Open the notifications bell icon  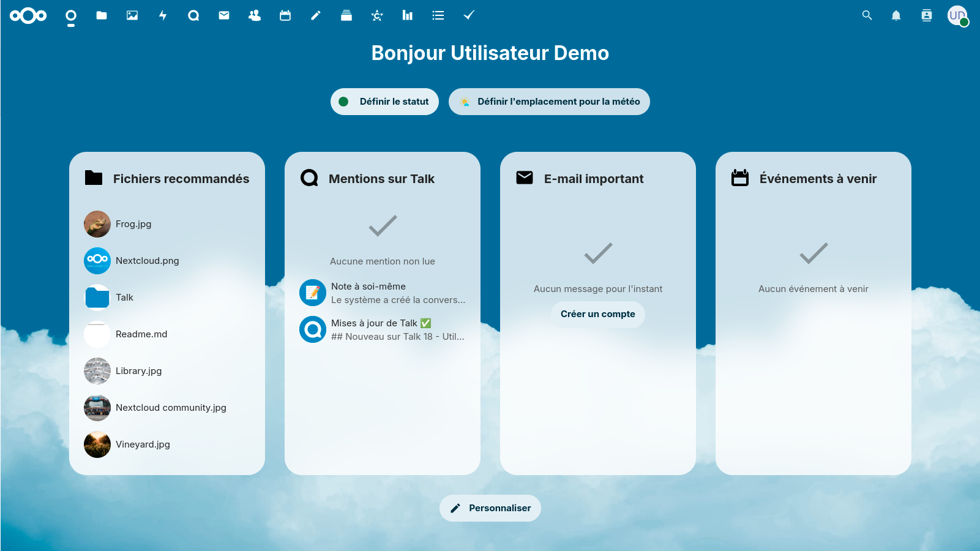pyautogui.click(x=896, y=16)
